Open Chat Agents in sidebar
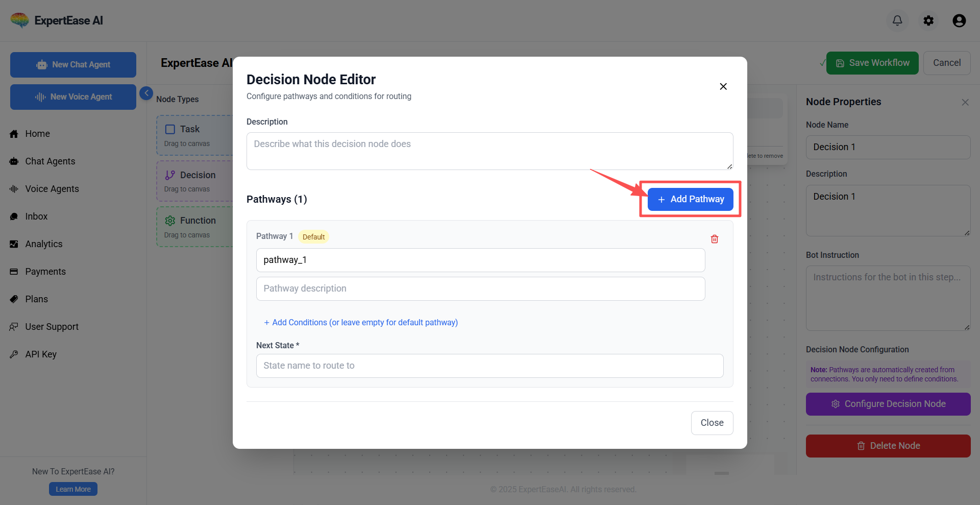The image size is (980, 505). click(50, 161)
